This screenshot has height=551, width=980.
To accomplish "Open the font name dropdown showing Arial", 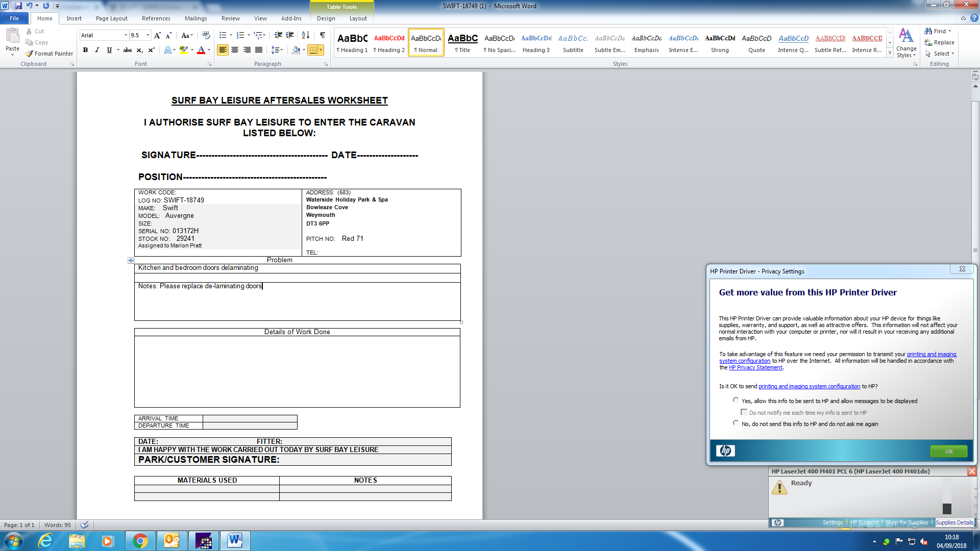I will [126, 35].
